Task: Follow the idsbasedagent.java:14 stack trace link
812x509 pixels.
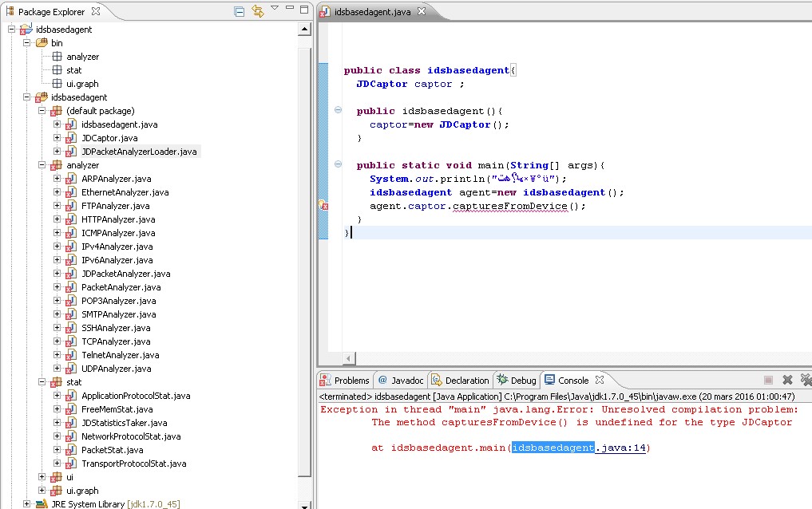Action: [x=579, y=448]
